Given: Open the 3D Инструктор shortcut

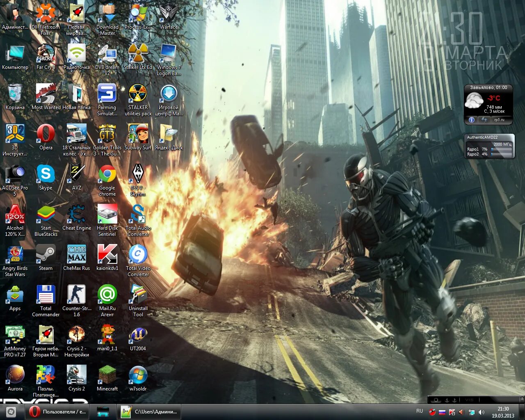Looking at the screenshot, I should point(15,139).
